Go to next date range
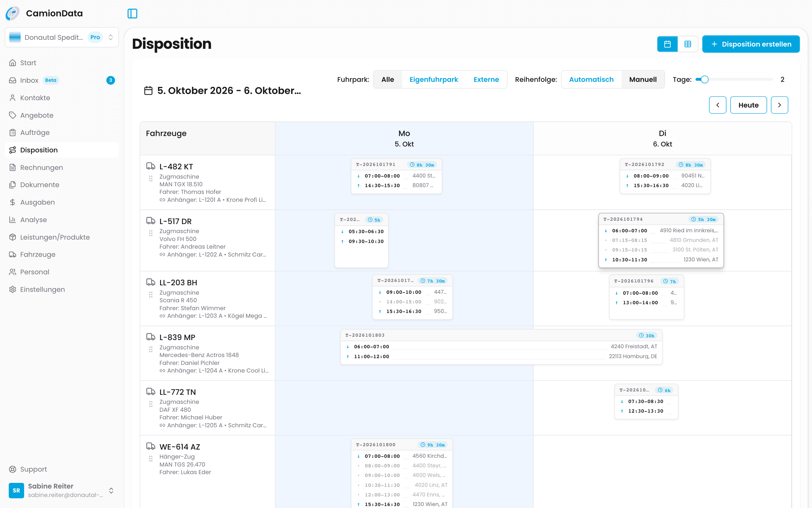812x508 pixels. (779, 105)
